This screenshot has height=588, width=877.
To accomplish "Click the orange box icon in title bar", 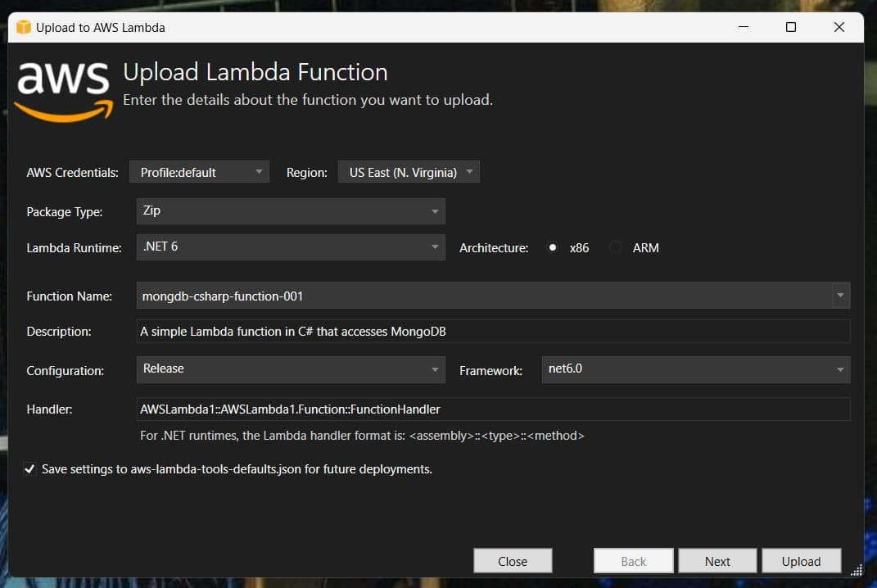I will (x=23, y=27).
